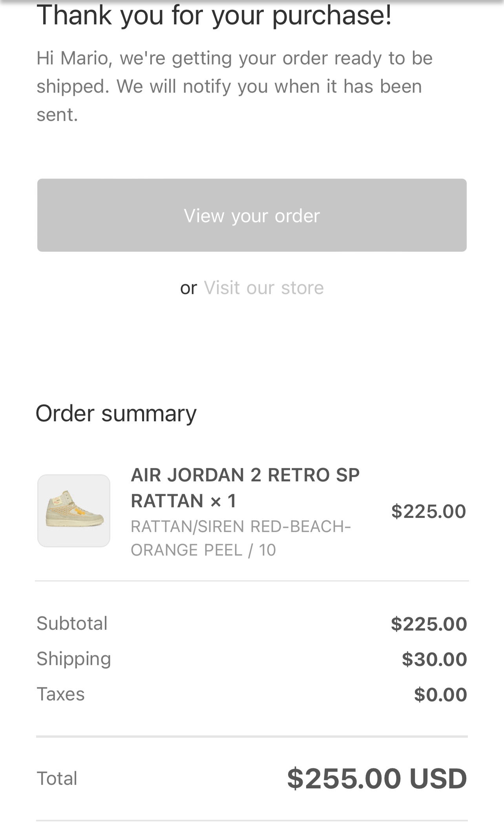504x828 pixels.
Task: Tap the Thank you for your purchase heading
Action: coord(214,16)
